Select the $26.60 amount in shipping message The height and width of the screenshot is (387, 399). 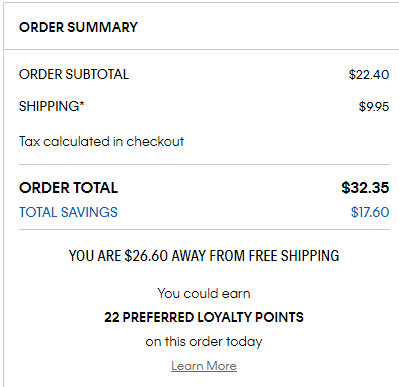(146, 256)
